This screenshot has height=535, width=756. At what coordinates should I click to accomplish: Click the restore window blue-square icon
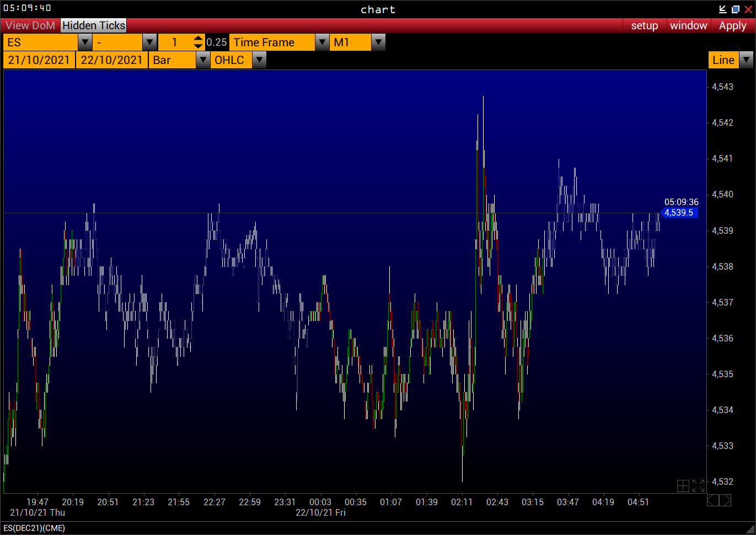736,9
